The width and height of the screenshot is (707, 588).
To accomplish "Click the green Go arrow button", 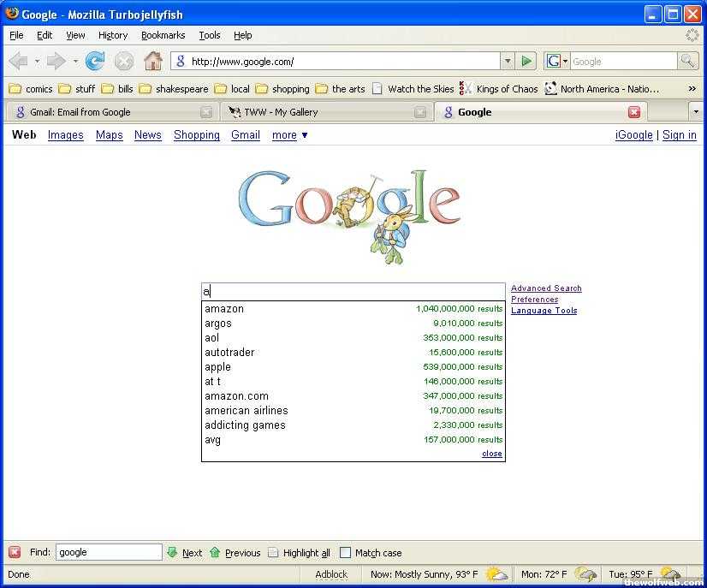I will (526, 61).
